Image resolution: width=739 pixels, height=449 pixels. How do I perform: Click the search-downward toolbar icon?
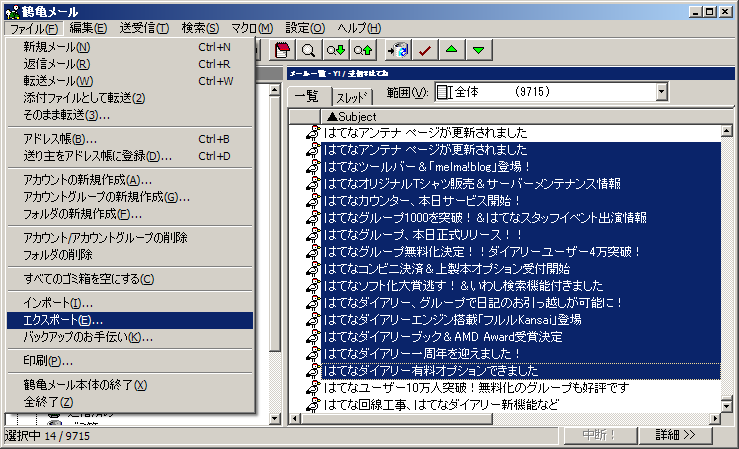tap(336, 50)
